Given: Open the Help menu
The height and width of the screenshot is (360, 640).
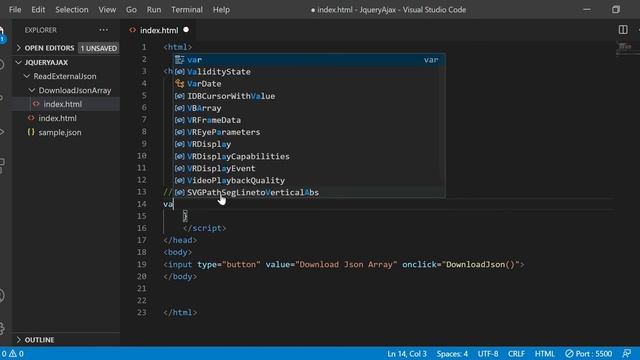Looking at the screenshot, I should pyautogui.click(x=221, y=9).
